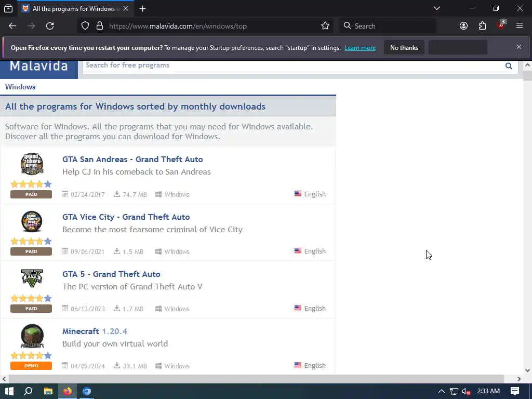Click the PAID badge under GTA Vice City
Image resolution: width=532 pixels, height=399 pixels.
(x=31, y=251)
